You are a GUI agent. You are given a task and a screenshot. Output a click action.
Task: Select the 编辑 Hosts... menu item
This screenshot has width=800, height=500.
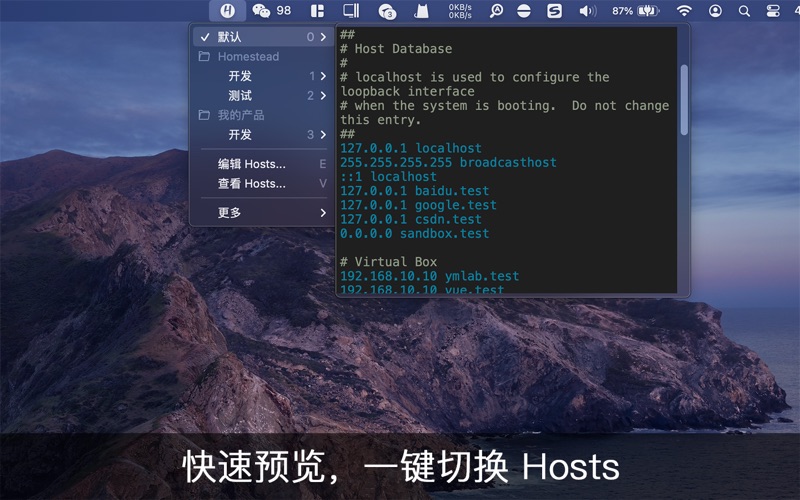252,164
